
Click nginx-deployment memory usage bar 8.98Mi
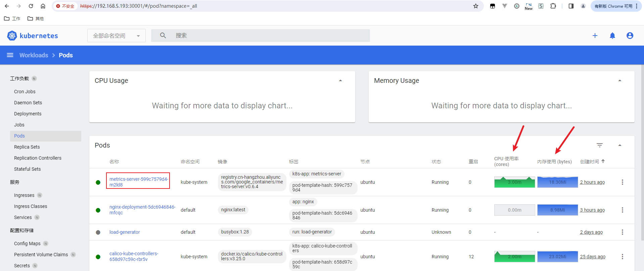[557, 210]
